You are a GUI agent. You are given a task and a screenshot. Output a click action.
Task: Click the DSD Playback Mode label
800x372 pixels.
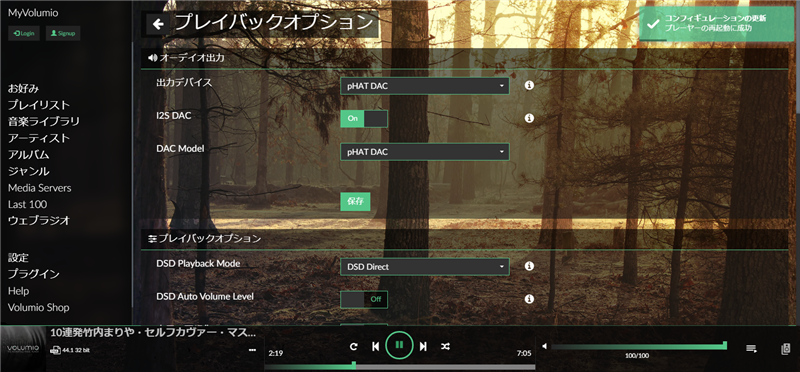point(198,263)
